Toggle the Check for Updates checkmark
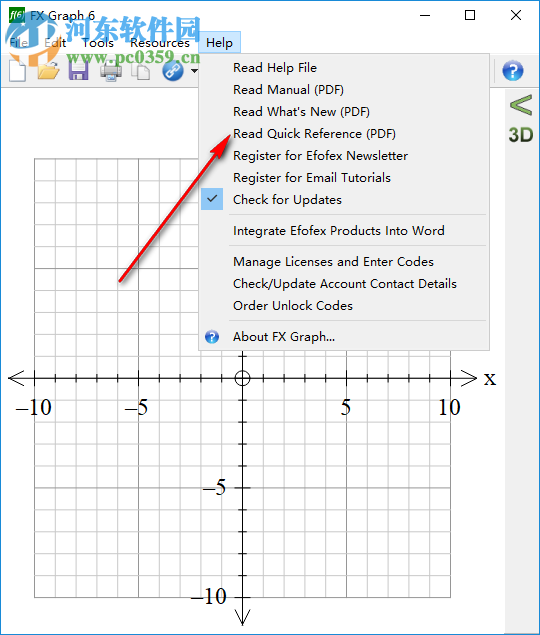Viewport: 540px width, 635px height. [212, 199]
